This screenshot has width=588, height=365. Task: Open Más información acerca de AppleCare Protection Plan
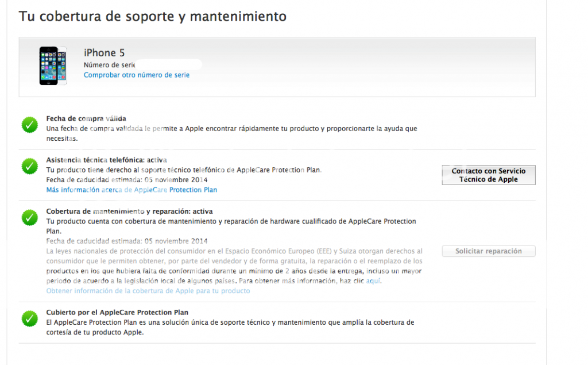[131, 190]
